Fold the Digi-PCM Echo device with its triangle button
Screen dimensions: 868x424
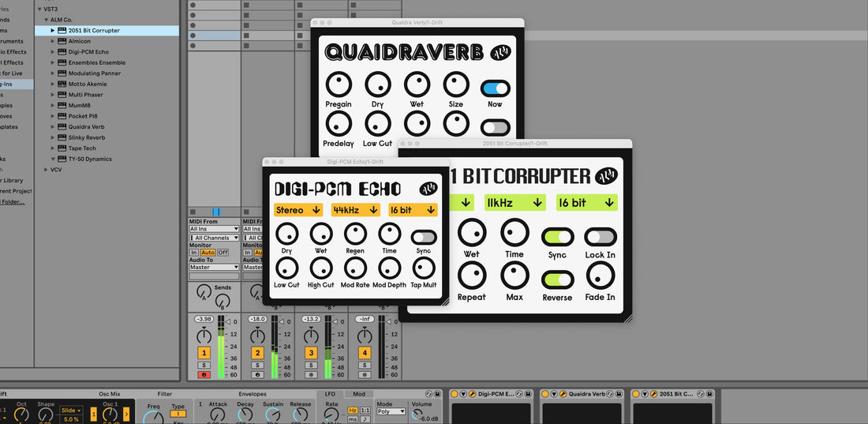coord(463,394)
